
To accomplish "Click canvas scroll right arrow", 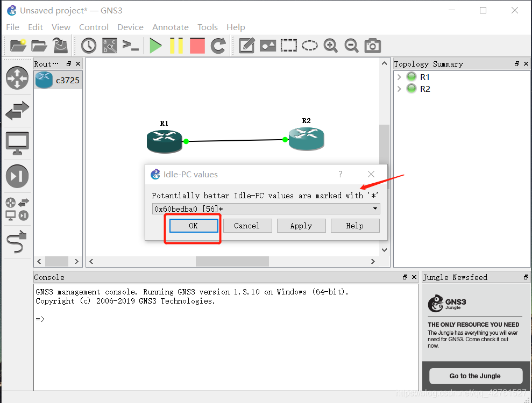I will pos(373,261).
